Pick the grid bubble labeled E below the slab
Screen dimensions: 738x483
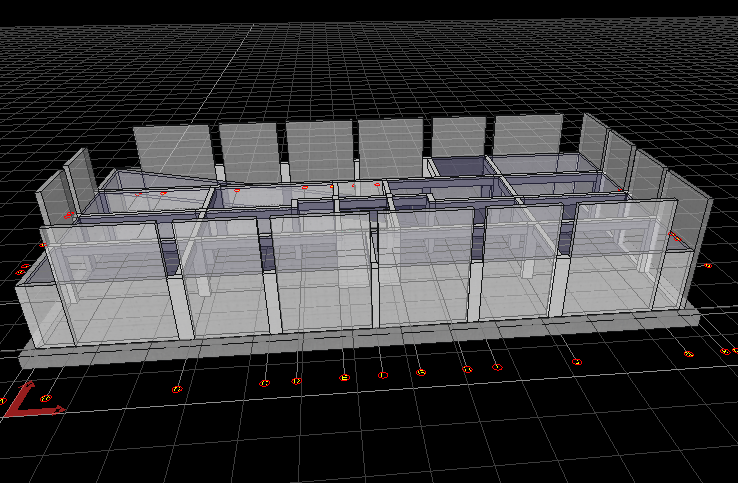(x=345, y=377)
